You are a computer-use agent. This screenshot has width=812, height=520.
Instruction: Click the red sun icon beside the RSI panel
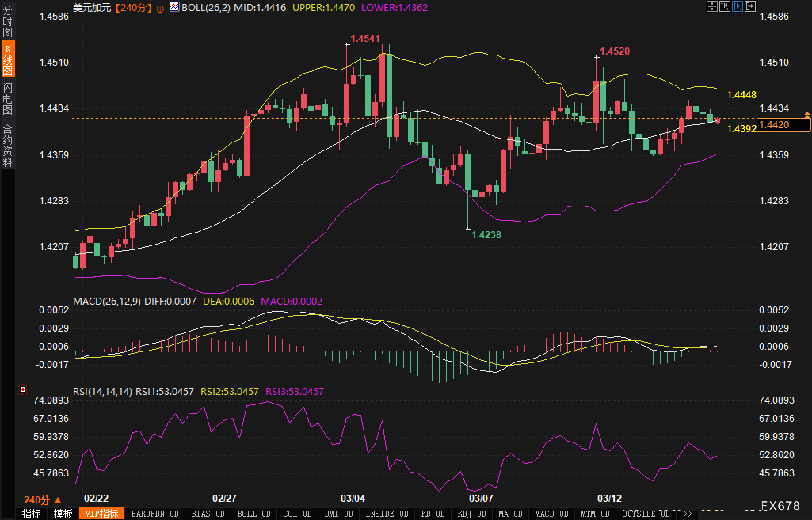coord(23,390)
